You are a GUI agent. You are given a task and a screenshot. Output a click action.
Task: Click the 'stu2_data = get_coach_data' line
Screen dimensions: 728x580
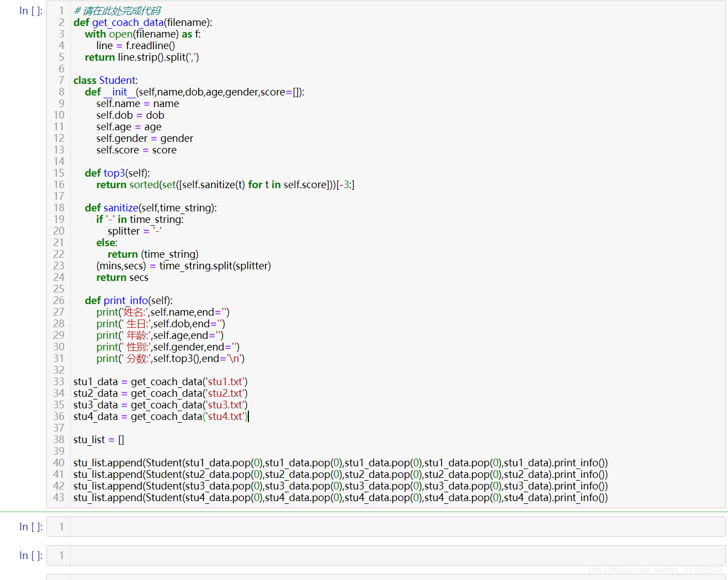(x=161, y=393)
